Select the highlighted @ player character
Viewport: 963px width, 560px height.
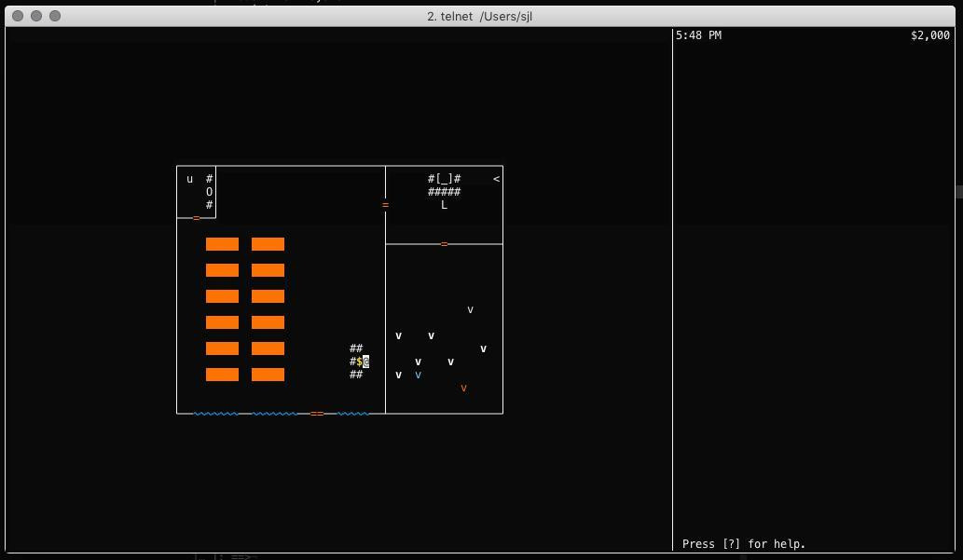coord(366,362)
